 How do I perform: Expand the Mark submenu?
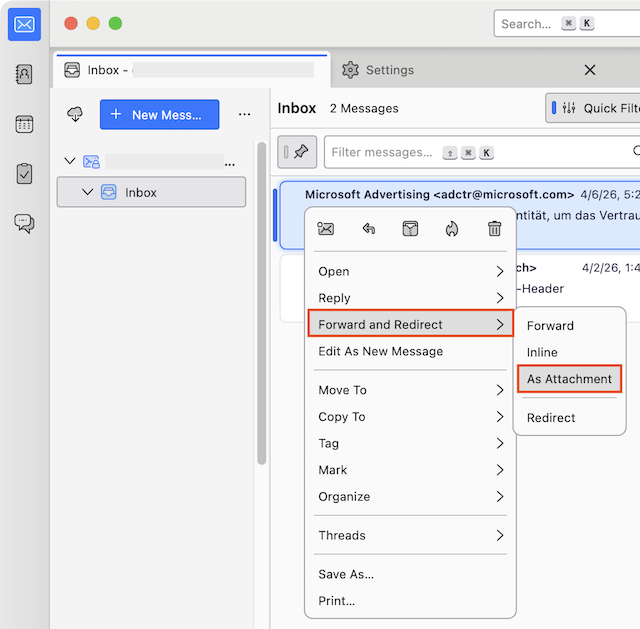point(411,470)
